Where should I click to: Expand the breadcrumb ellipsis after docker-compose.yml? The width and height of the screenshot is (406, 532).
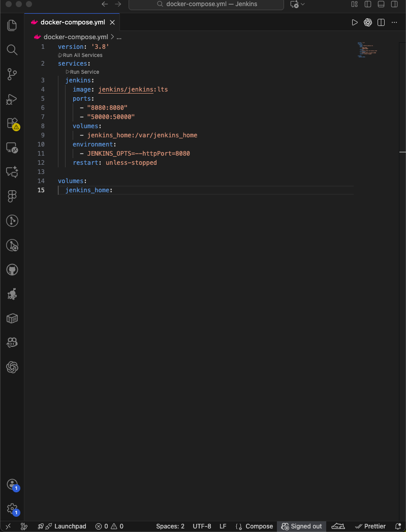pyautogui.click(x=119, y=37)
